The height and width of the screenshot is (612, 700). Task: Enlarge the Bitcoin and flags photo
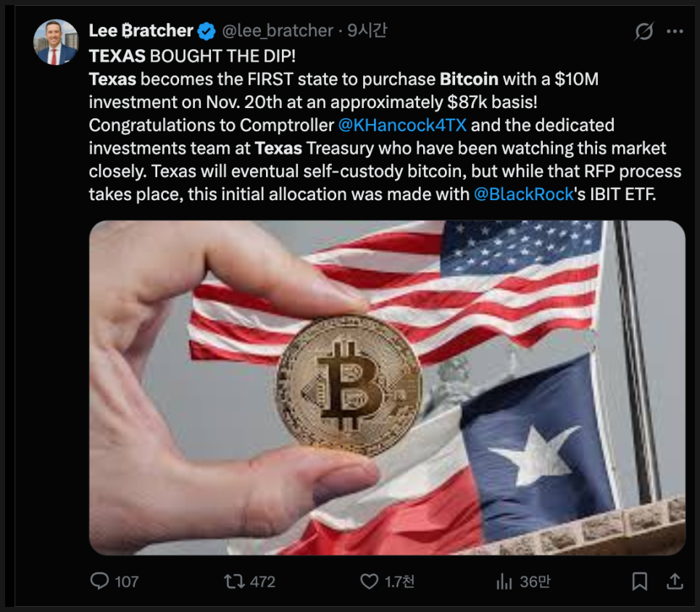(387, 388)
